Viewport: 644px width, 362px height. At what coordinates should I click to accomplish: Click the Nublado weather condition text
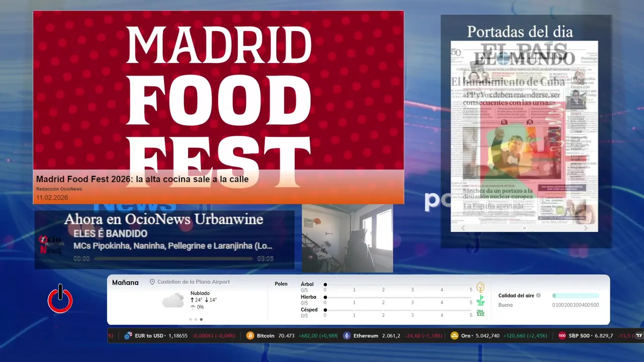point(200,293)
